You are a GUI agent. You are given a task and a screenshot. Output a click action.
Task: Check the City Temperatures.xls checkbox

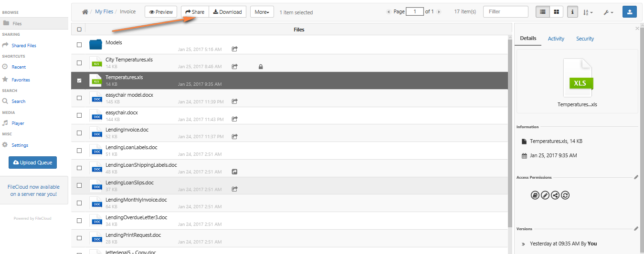(x=79, y=62)
